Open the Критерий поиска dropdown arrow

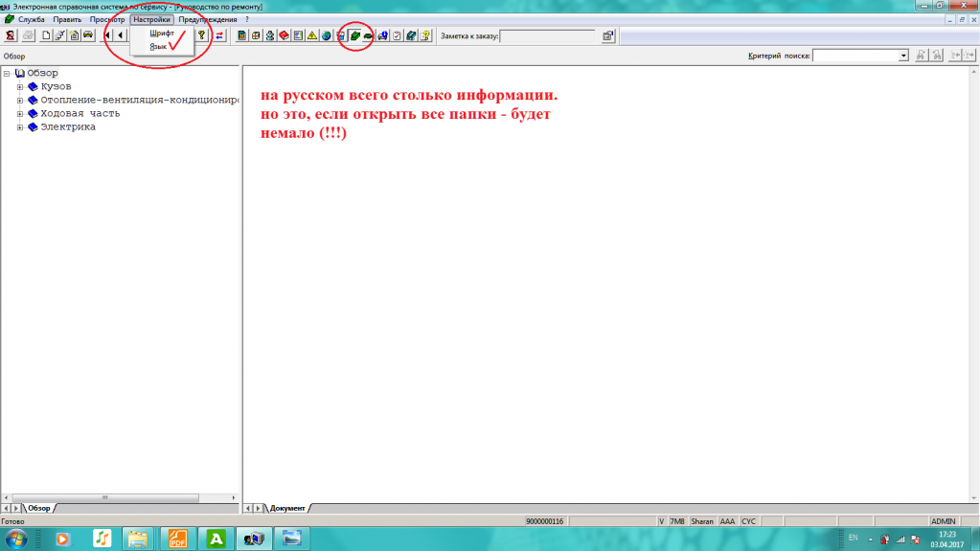(903, 57)
